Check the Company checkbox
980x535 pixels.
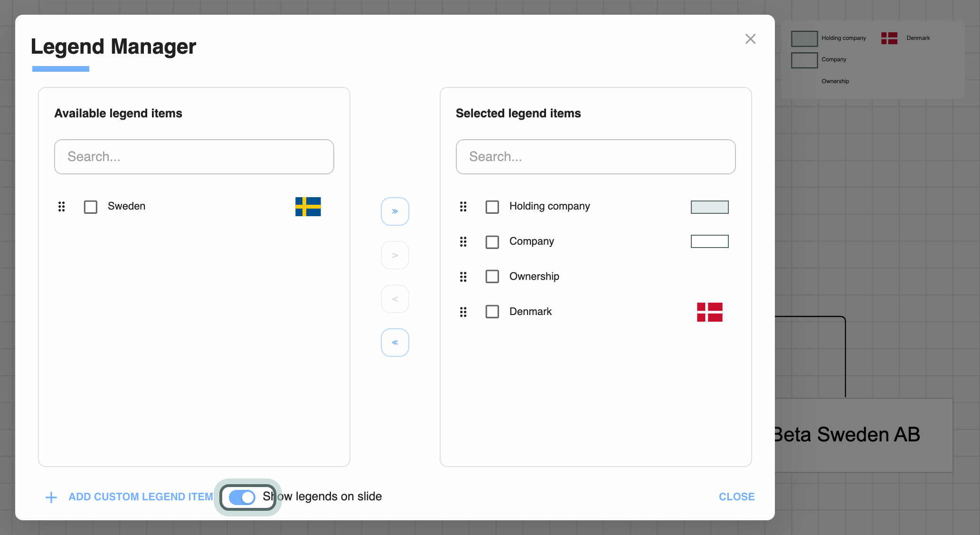click(492, 242)
